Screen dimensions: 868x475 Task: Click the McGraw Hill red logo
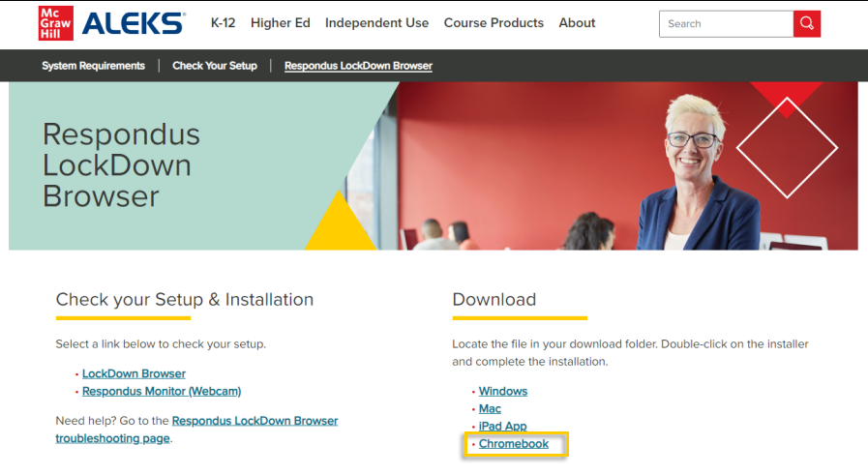[x=56, y=23]
